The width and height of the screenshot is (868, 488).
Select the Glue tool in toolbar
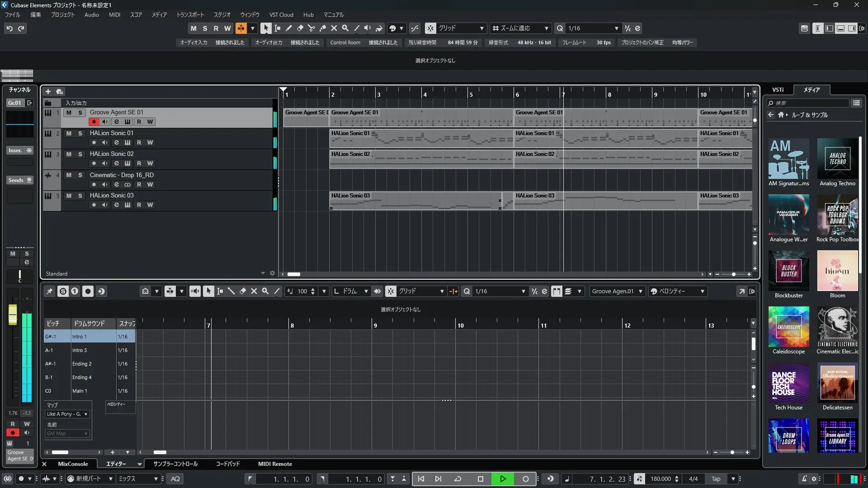tap(323, 28)
